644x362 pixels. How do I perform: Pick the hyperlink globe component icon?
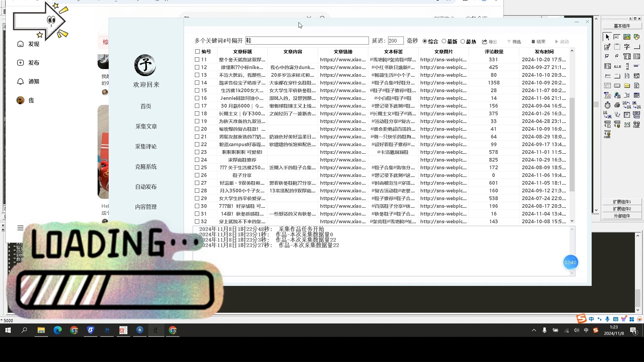617,95
